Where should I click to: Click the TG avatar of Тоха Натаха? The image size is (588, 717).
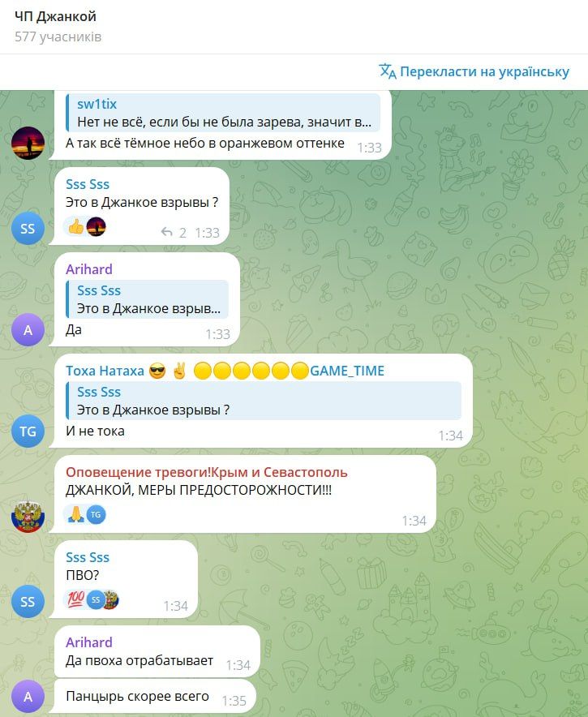(x=28, y=431)
